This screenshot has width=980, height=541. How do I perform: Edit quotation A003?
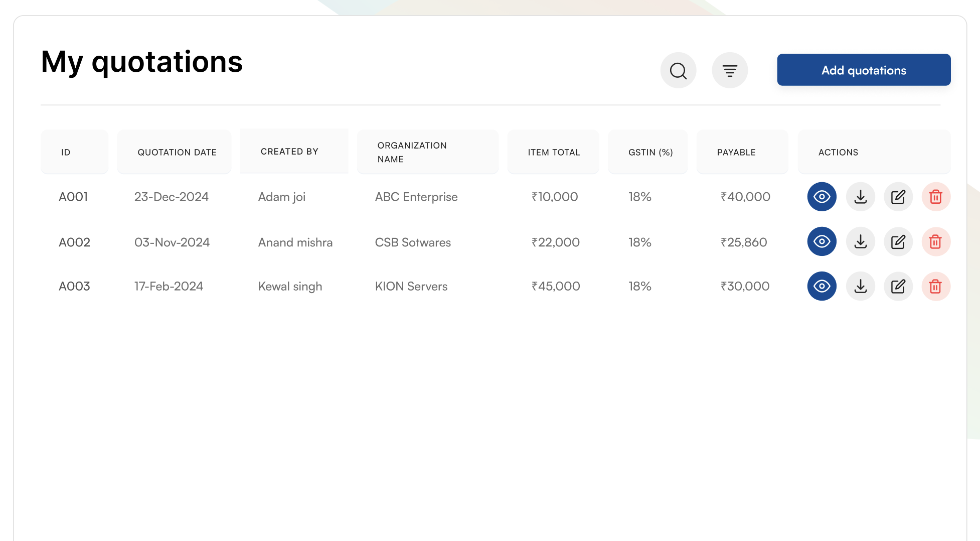coord(898,286)
